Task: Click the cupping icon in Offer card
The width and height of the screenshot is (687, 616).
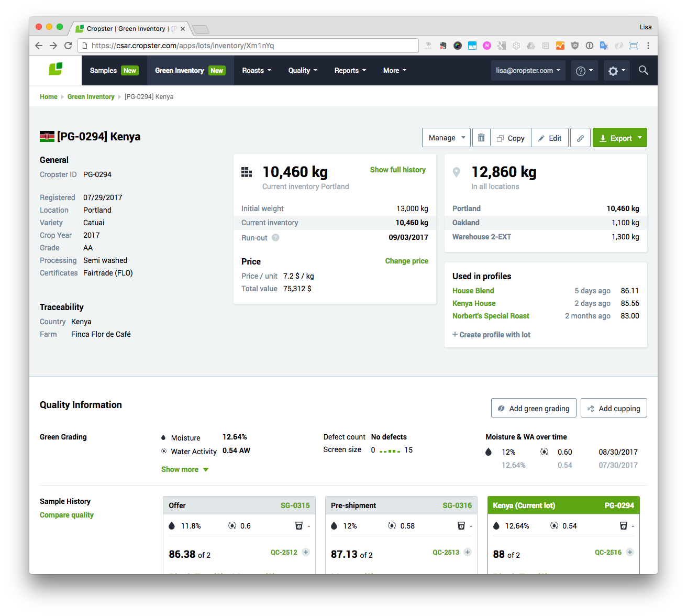Action: 299,525
